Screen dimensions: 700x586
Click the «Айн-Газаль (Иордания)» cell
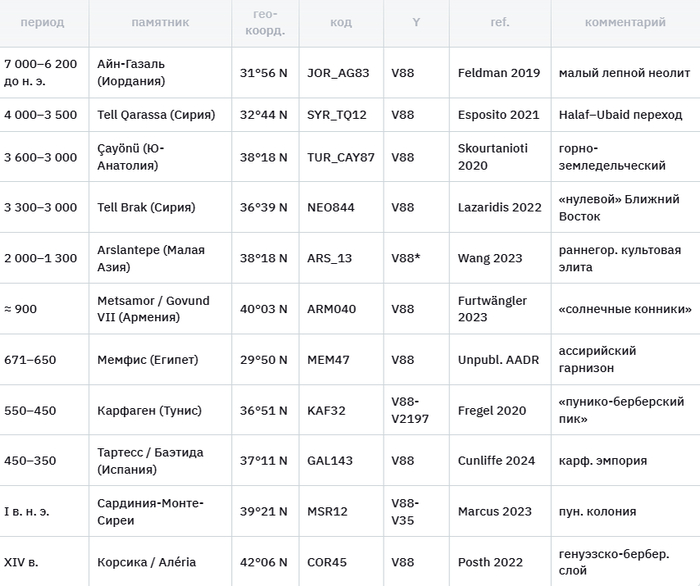[131, 72]
